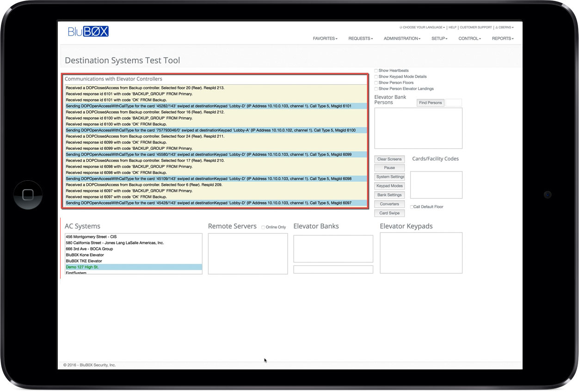Open the Requests menu
The image size is (579, 392).
tap(360, 39)
